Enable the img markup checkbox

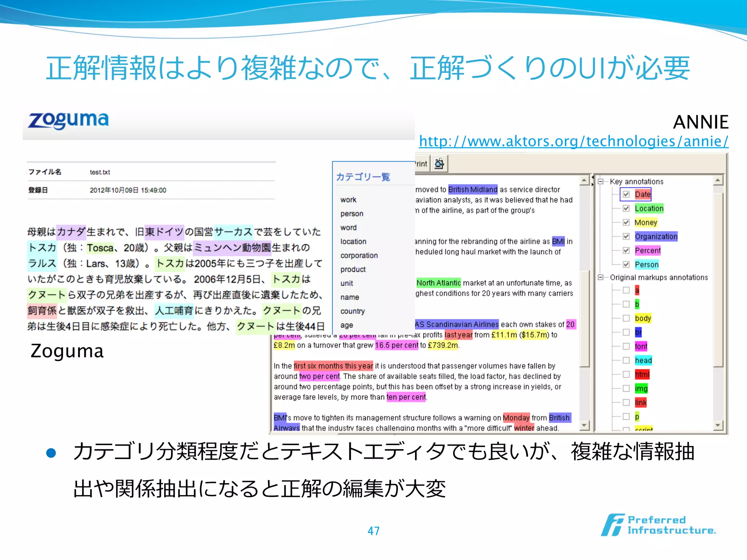point(626,388)
